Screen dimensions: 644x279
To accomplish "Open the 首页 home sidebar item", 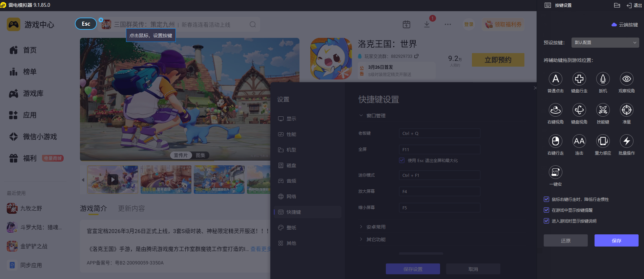I will 23,50.
